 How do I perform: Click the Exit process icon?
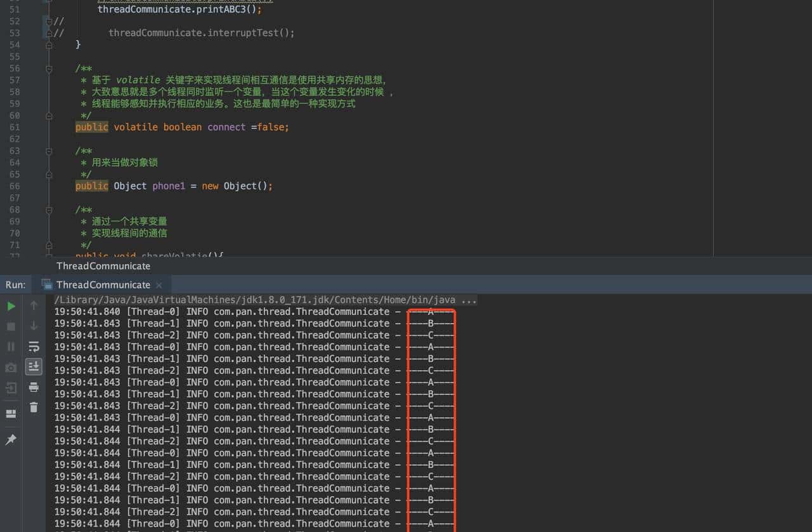(x=11, y=388)
